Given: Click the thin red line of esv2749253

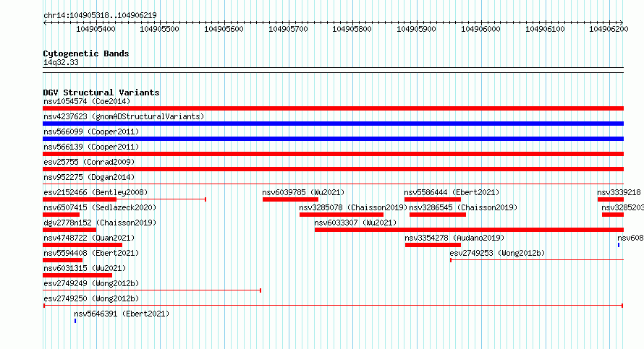Looking at the screenshot, I should [x=537, y=260].
